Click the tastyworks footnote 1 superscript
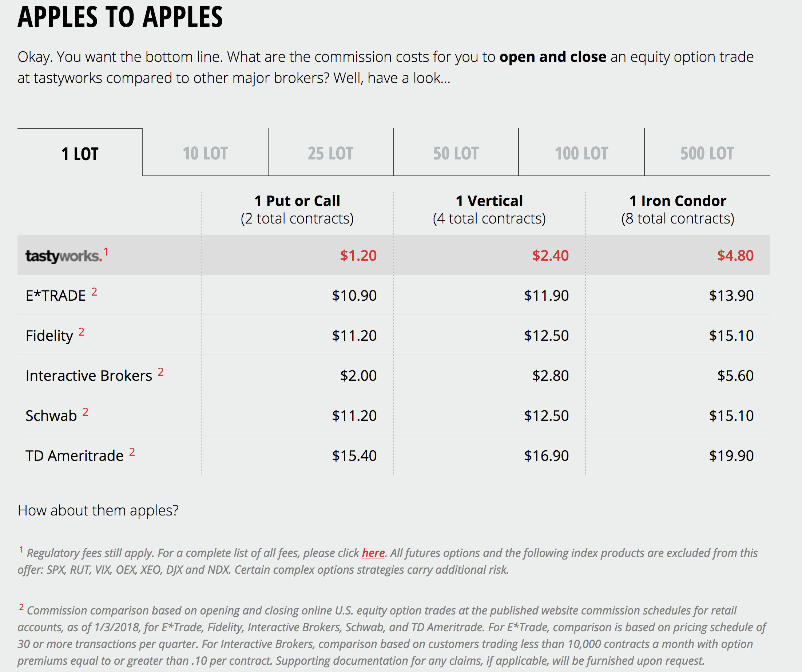The height and width of the screenshot is (672, 802). pyautogui.click(x=106, y=252)
